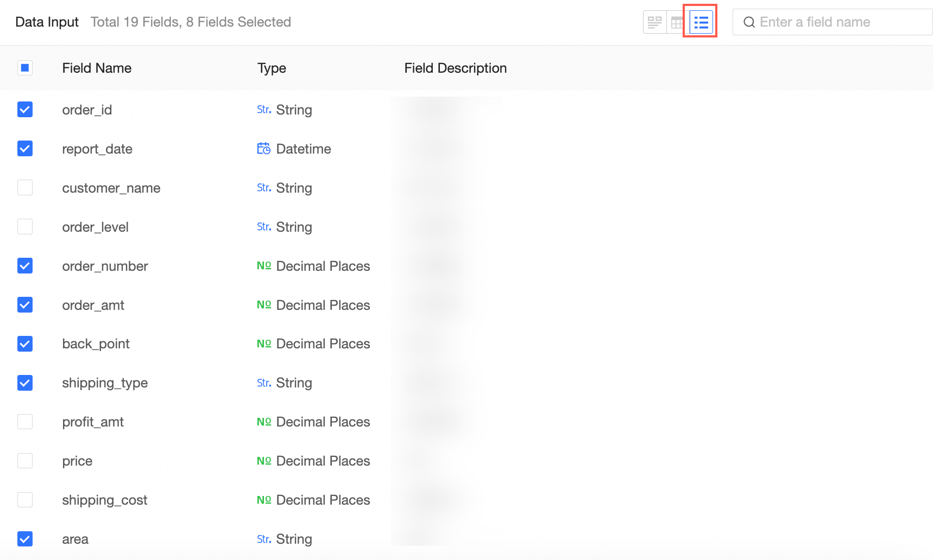Toggle the select-all checkbox in header
Image resolution: width=933 pixels, height=560 pixels.
[25, 68]
